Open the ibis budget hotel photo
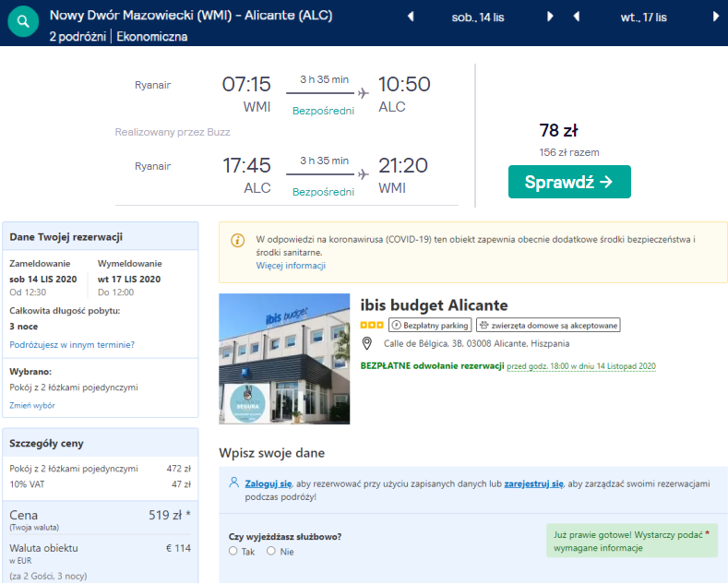The image size is (728, 584). (x=284, y=359)
